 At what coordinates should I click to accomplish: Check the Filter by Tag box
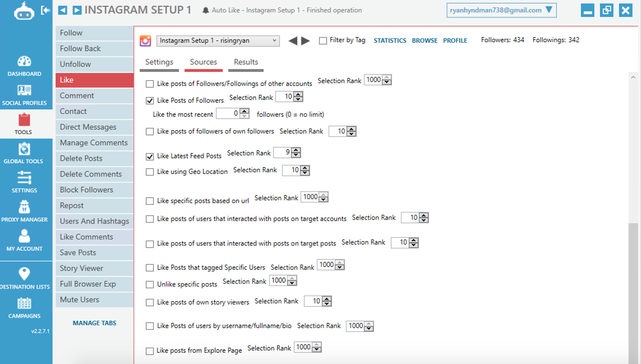click(323, 41)
